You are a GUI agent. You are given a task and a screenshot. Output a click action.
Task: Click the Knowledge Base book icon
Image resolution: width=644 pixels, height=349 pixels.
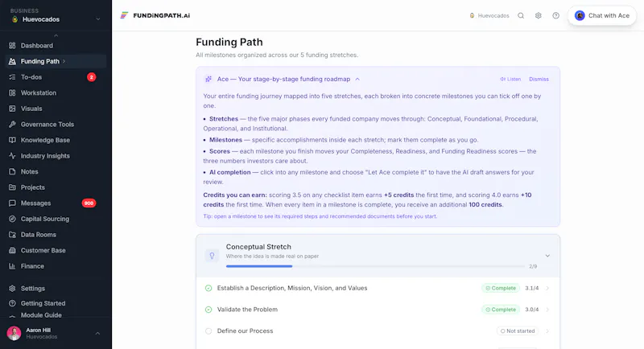pyautogui.click(x=12, y=140)
